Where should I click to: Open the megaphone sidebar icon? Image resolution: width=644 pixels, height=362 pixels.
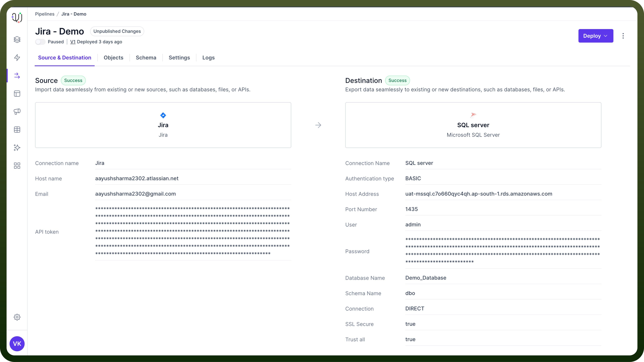pyautogui.click(x=17, y=112)
